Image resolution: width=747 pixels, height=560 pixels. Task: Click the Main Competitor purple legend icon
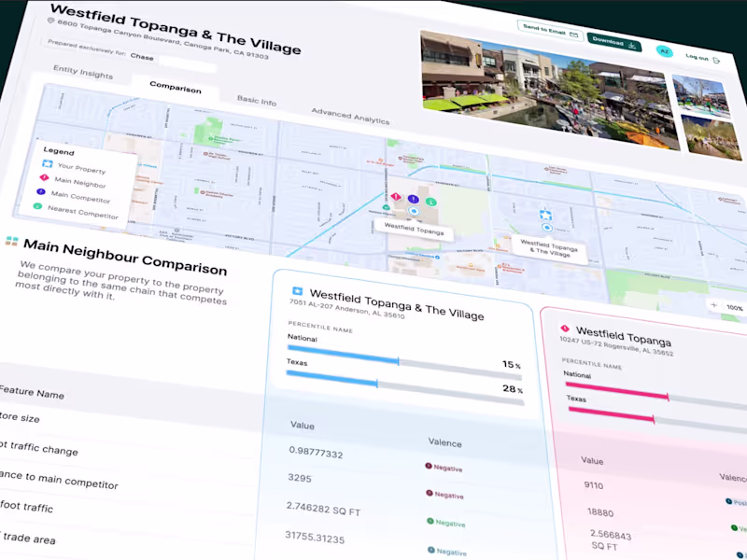coord(41,191)
